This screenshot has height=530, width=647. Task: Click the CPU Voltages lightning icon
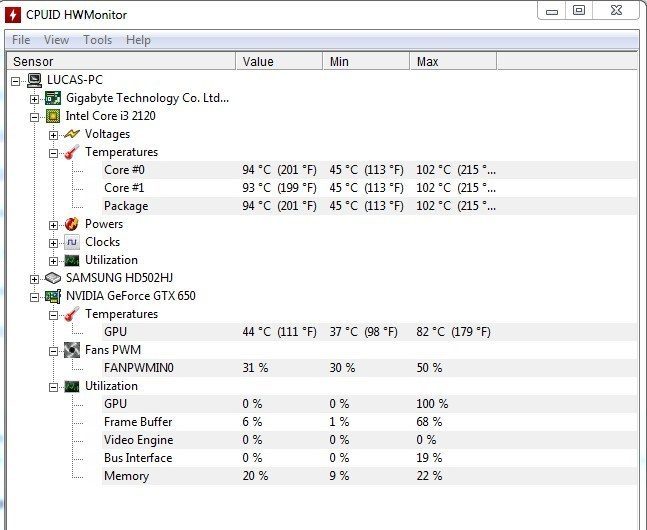click(x=72, y=134)
